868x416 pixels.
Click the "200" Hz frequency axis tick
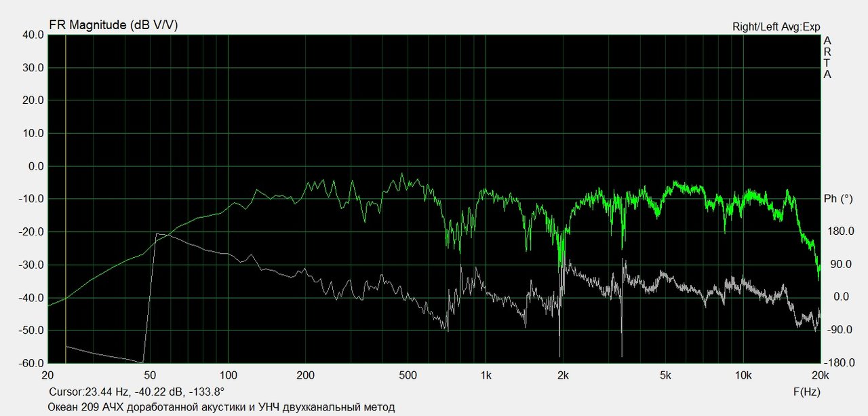(307, 376)
